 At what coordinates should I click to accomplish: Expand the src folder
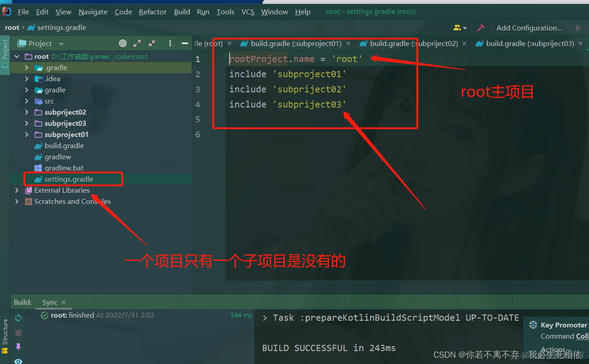point(27,101)
